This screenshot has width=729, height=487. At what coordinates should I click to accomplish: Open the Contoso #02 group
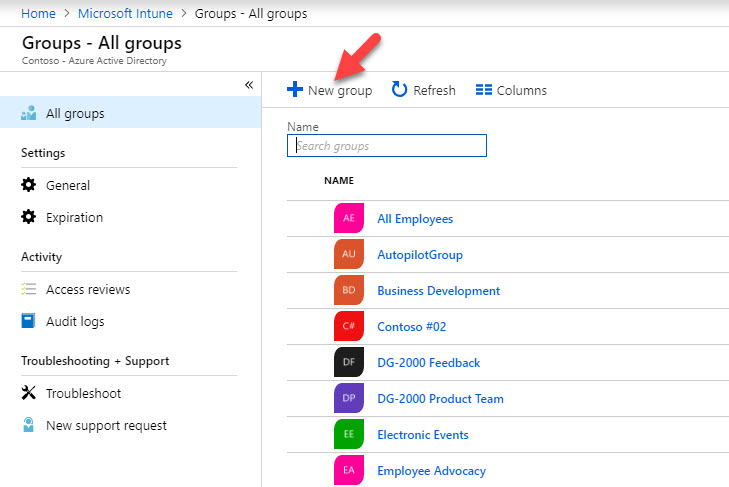[411, 327]
